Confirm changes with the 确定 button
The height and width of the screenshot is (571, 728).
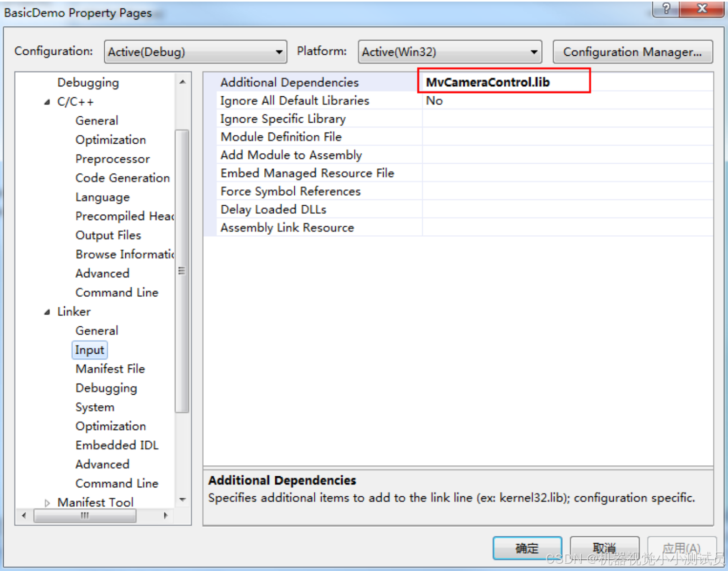coord(527,548)
